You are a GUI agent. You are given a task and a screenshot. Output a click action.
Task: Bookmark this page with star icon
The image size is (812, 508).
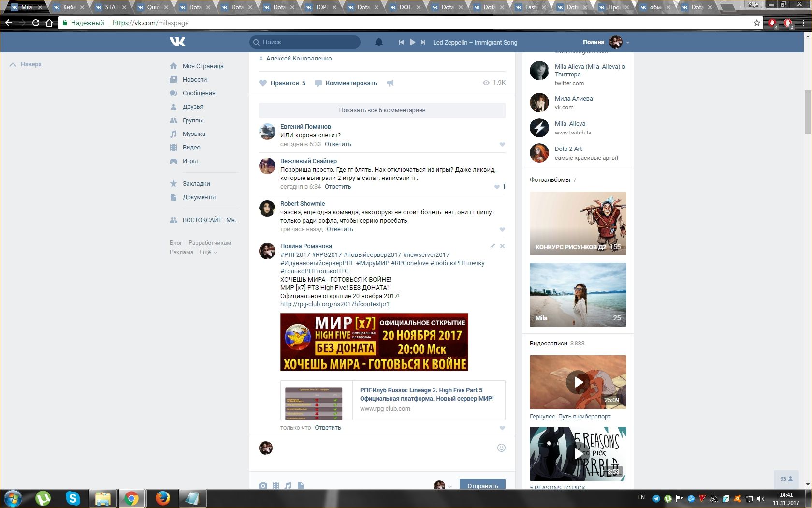click(757, 23)
